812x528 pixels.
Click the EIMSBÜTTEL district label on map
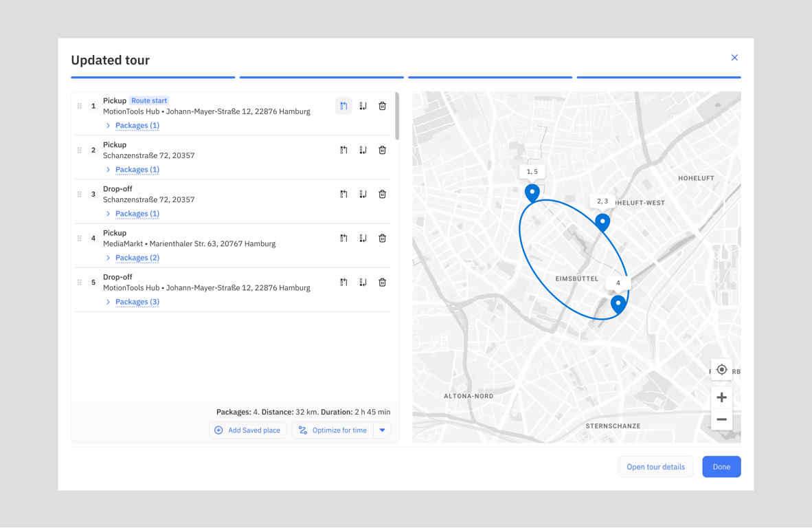point(576,278)
